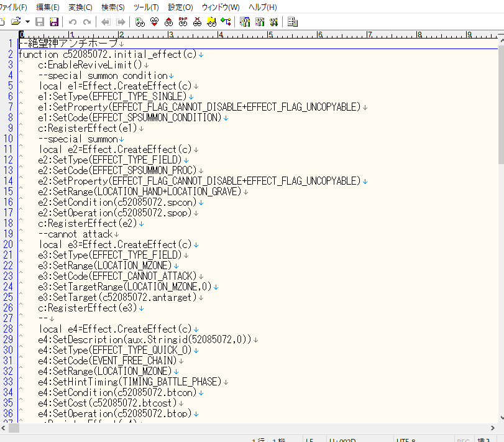Viewport: 504px width, 442px height.
Task: Open the ファイル(F) menu
Action: (x=13, y=7)
